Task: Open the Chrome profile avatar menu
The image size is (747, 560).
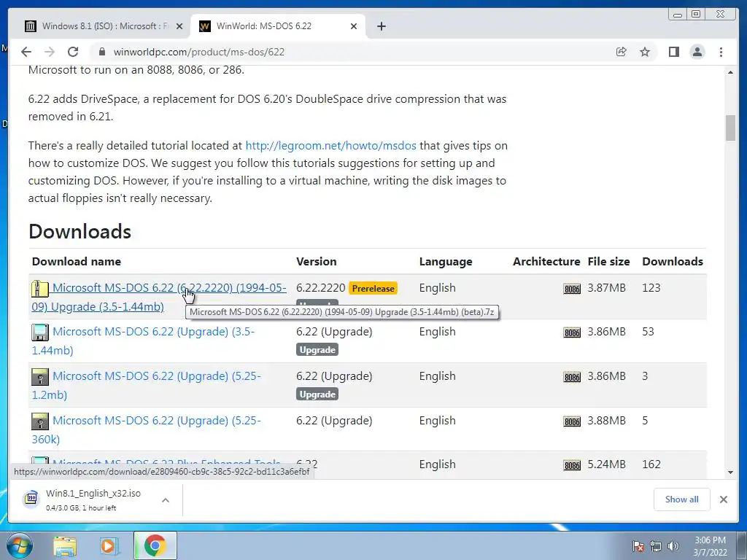Action: (x=697, y=52)
